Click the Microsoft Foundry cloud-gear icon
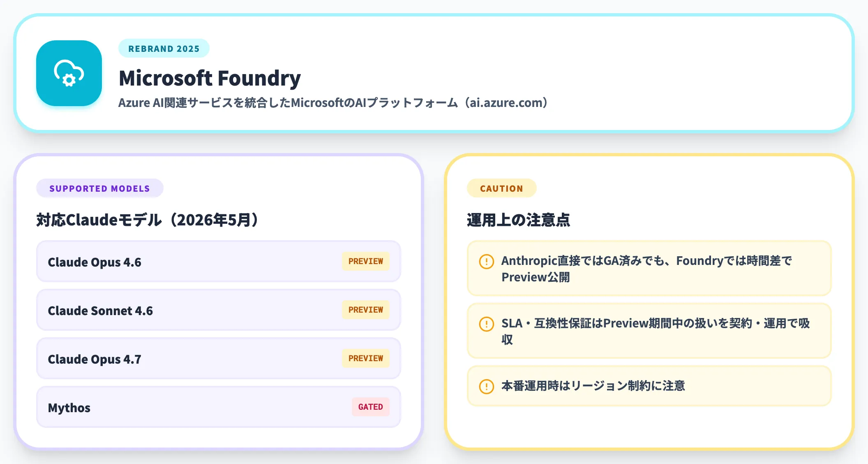Image resolution: width=868 pixels, height=464 pixels. click(69, 73)
